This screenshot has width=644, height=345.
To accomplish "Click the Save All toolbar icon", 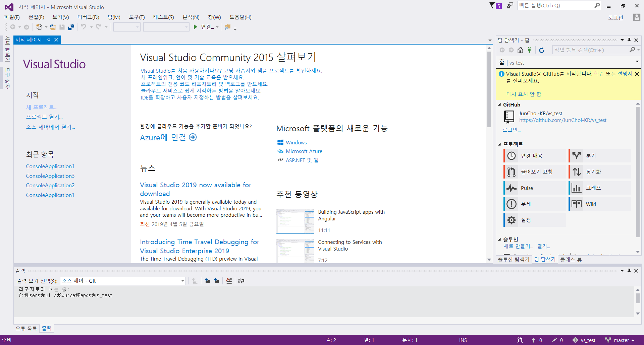I will [x=71, y=27].
